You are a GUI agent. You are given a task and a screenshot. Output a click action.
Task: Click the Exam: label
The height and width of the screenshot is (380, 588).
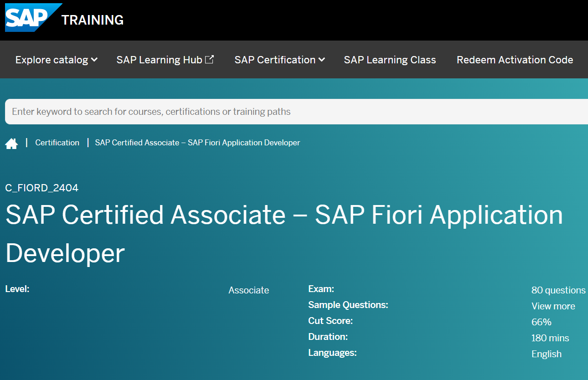pyautogui.click(x=321, y=288)
